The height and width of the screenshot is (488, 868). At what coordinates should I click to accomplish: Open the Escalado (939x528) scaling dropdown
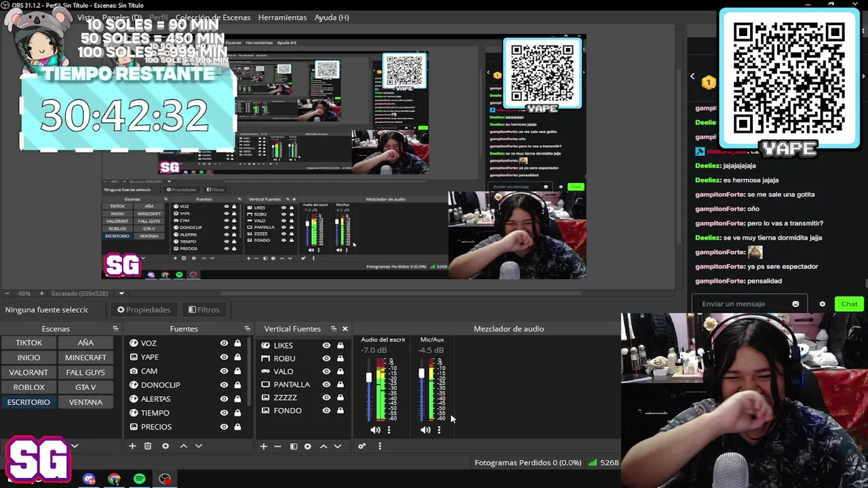click(x=121, y=293)
